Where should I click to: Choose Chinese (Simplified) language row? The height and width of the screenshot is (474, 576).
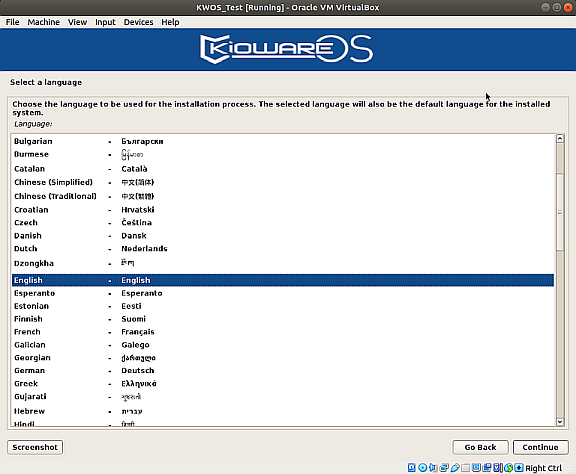[282, 183]
